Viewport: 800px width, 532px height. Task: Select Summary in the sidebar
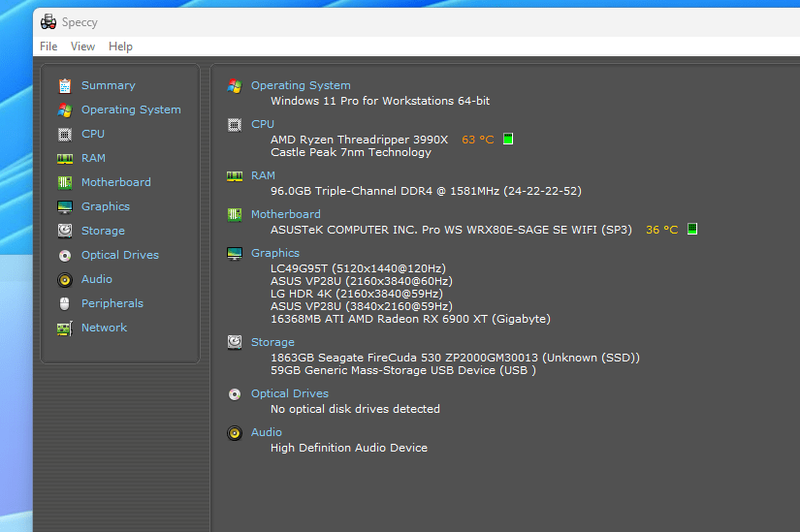[109, 85]
